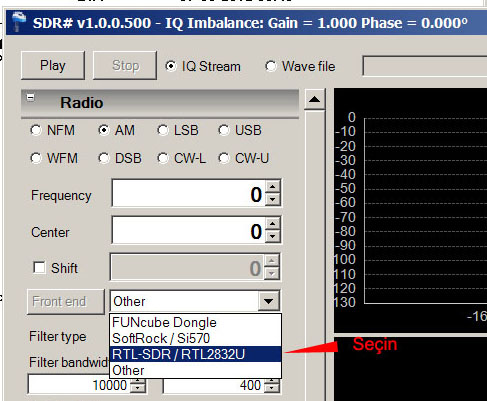Decrease Center value with down spinner arrow
This screenshot has width=487, height=401.
click(x=273, y=236)
